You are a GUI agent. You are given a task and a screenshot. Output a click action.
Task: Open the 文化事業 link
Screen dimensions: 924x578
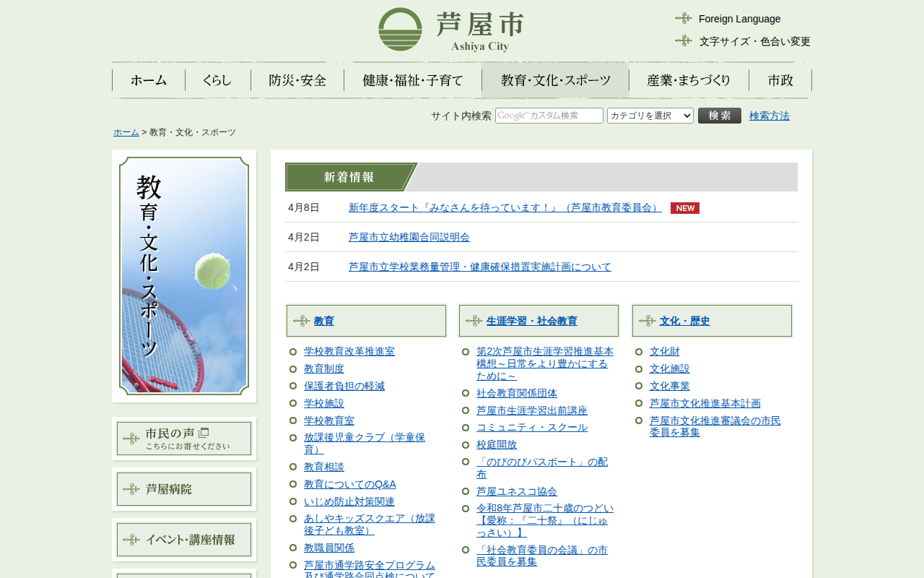point(670,386)
